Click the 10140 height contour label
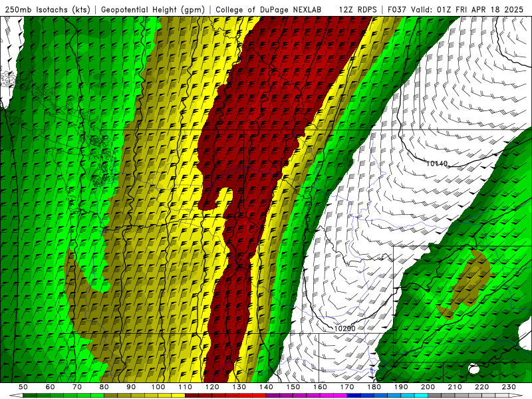 click(437, 164)
